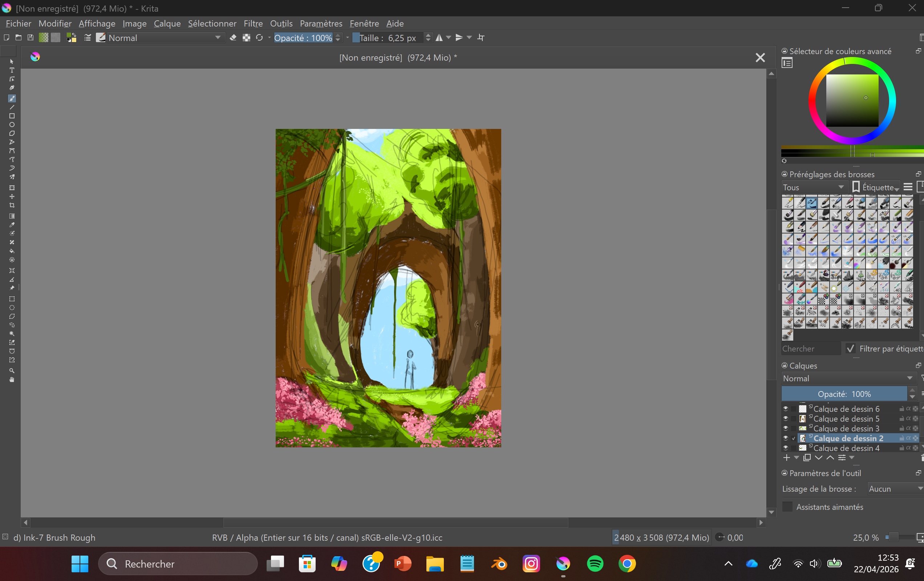
Task: Reload the original brush preset icon
Action: click(259, 38)
